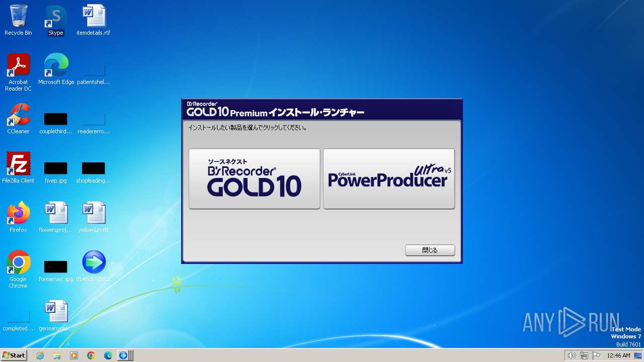Switch to installer launcher taskbar item
This screenshot has width=644, height=362.
(124, 355)
